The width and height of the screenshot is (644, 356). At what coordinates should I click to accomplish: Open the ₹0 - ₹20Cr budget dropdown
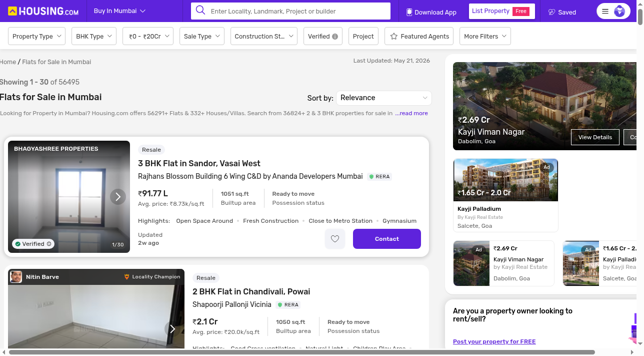pos(148,37)
